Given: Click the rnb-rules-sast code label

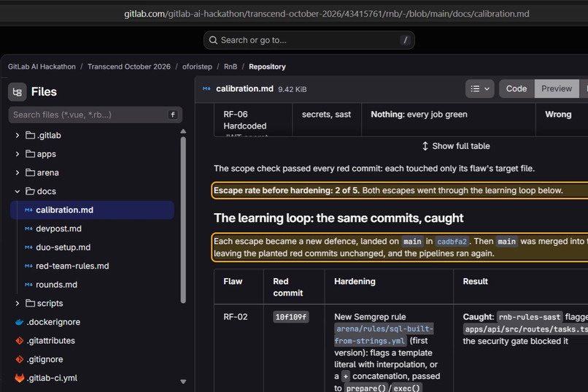Looking at the screenshot, I should click(530, 317).
